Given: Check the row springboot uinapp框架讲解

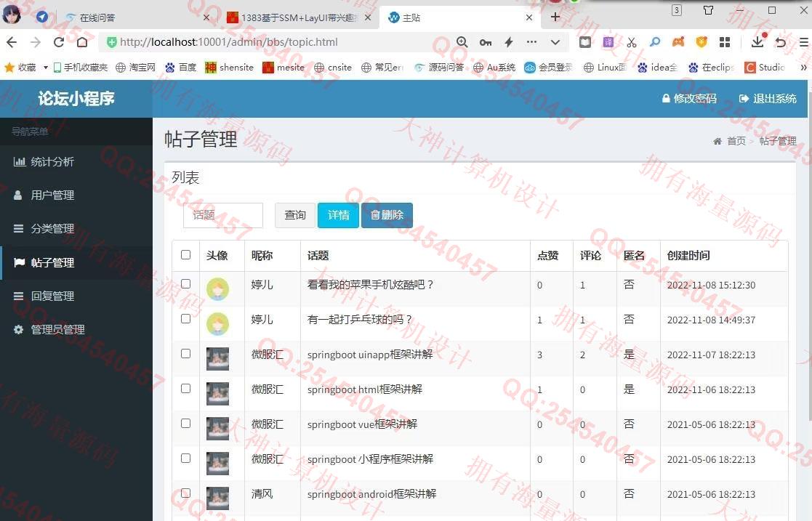Looking at the screenshot, I should click(x=185, y=354).
